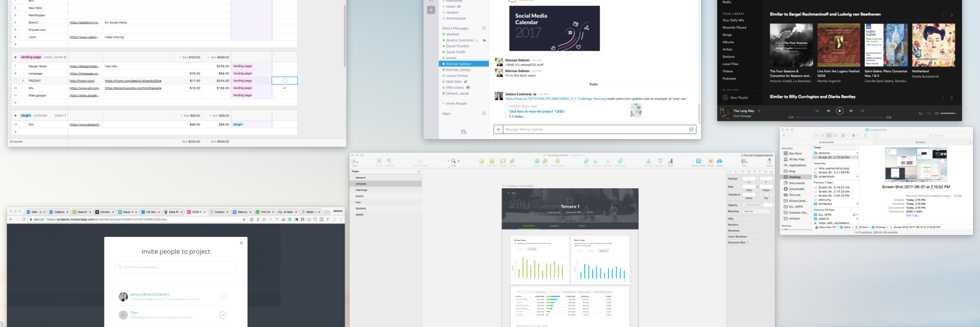Open the invis.io link from Jessica Contreras
The height and width of the screenshot is (327, 980).
(x=555, y=99)
